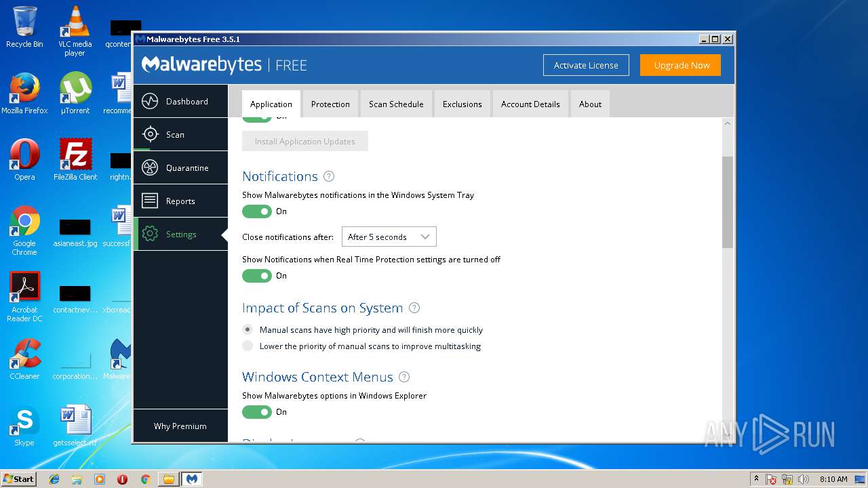Open the Scan section target icon

[x=150, y=135]
